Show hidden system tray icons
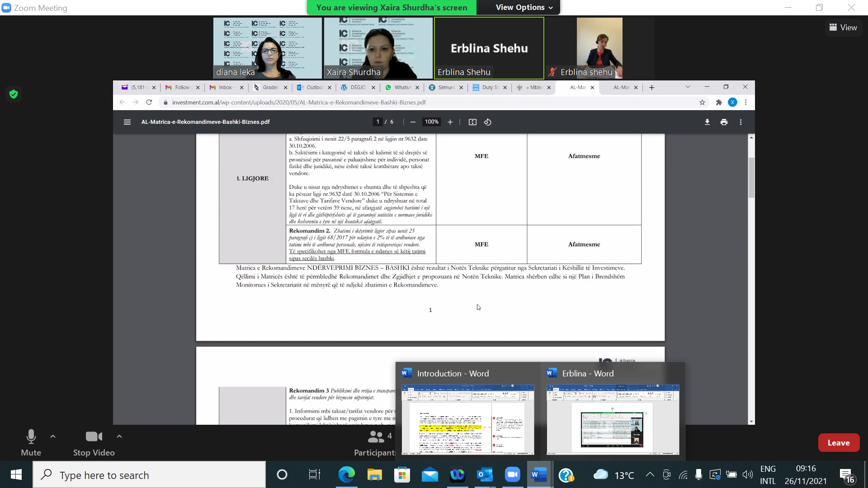The height and width of the screenshot is (488, 868). [650, 474]
